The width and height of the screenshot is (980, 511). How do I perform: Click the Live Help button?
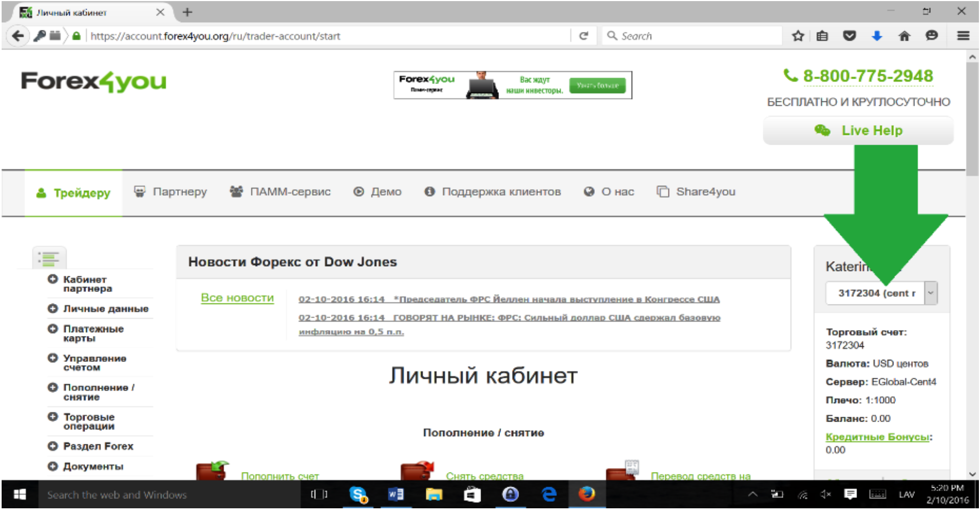point(858,131)
